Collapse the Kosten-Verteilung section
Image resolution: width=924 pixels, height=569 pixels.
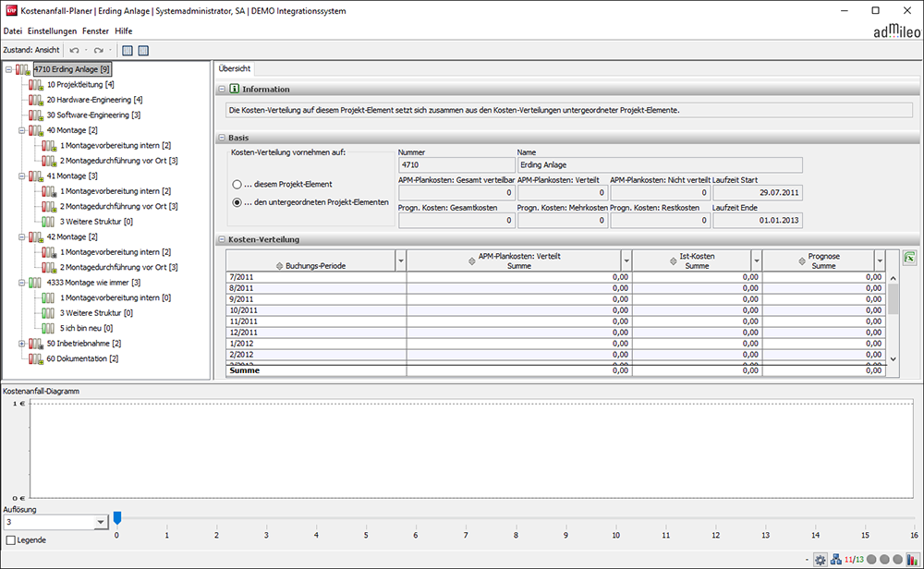[x=222, y=240]
